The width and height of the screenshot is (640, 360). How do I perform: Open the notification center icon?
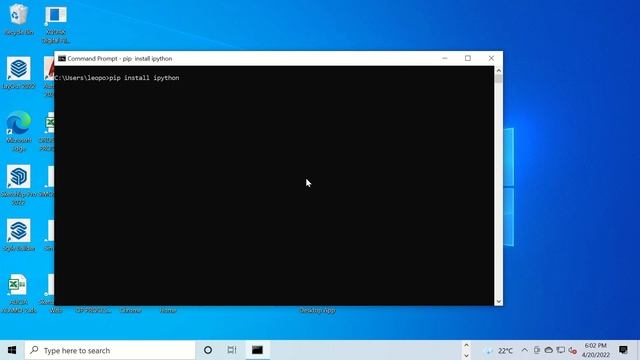(x=623, y=350)
